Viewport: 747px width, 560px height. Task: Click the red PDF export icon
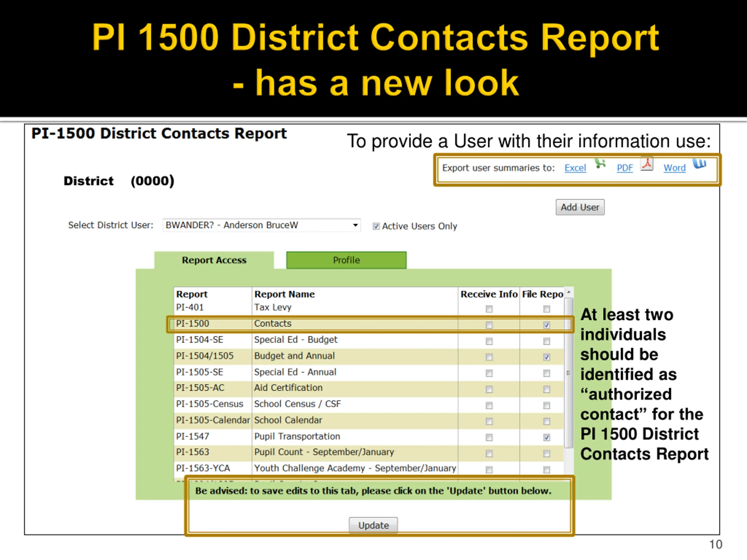pyautogui.click(x=647, y=164)
